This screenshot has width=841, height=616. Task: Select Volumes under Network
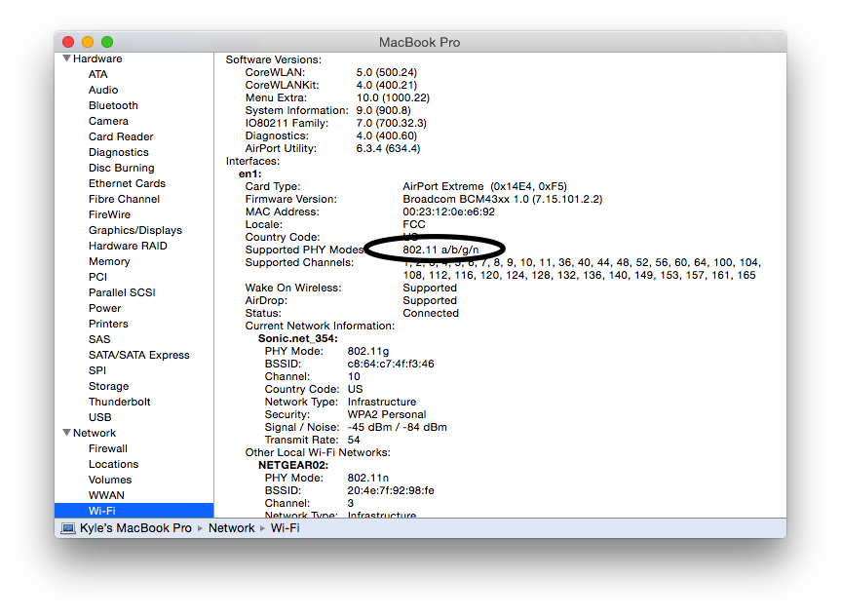tap(110, 479)
